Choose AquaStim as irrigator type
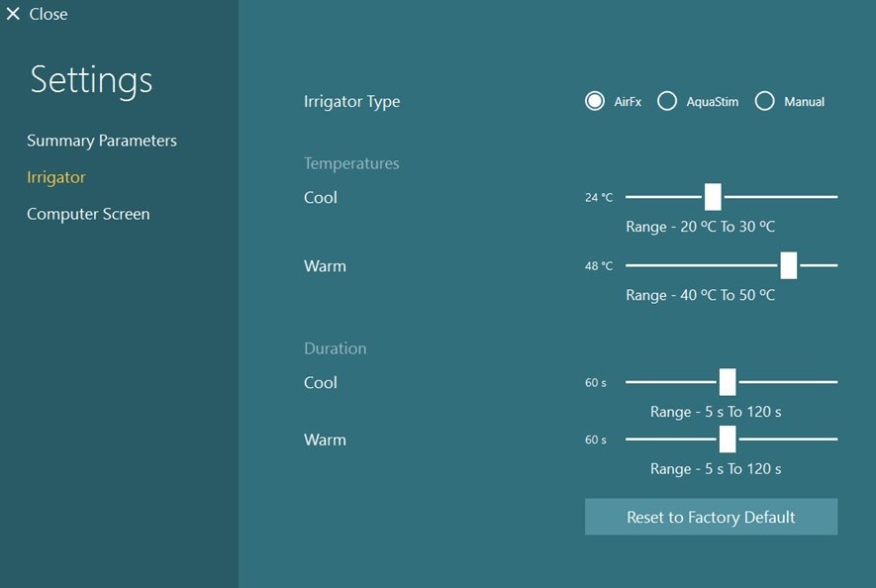Image resolution: width=876 pixels, height=588 pixels. pyautogui.click(x=667, y=101)
